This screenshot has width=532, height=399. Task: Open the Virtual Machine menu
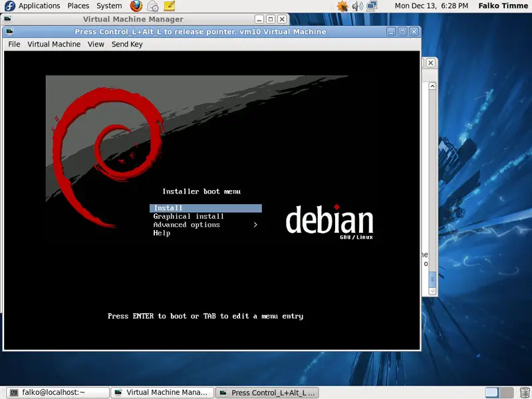point(54,44)
